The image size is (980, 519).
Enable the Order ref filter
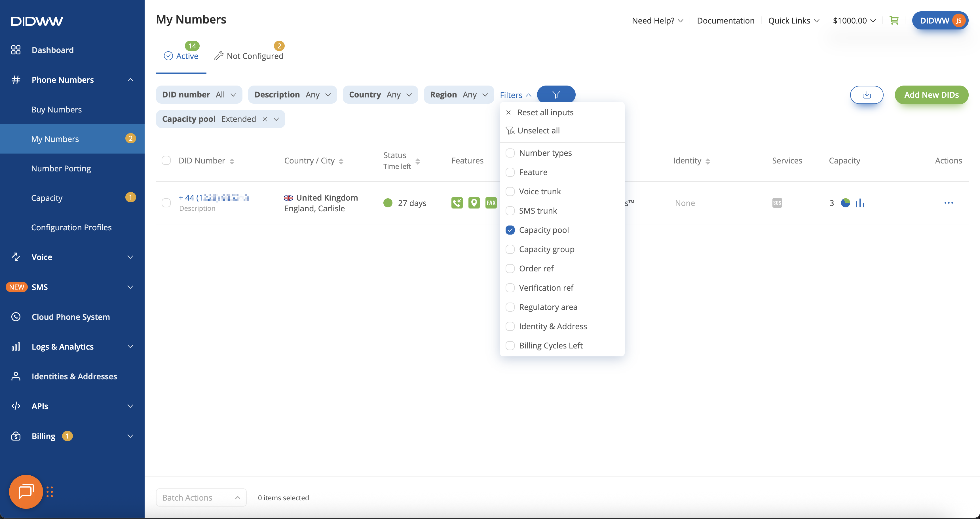point(510,269)
